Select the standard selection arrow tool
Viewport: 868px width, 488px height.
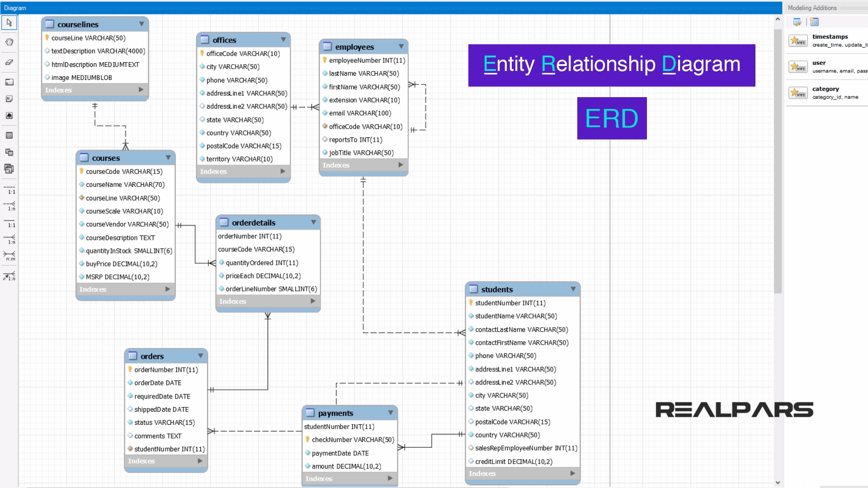click(x=9, y=22)
